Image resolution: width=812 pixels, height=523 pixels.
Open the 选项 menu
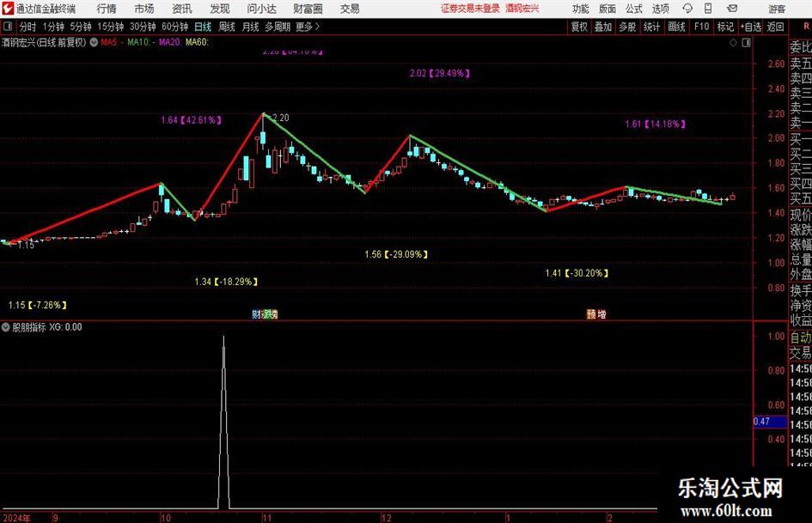click(660, 9)
